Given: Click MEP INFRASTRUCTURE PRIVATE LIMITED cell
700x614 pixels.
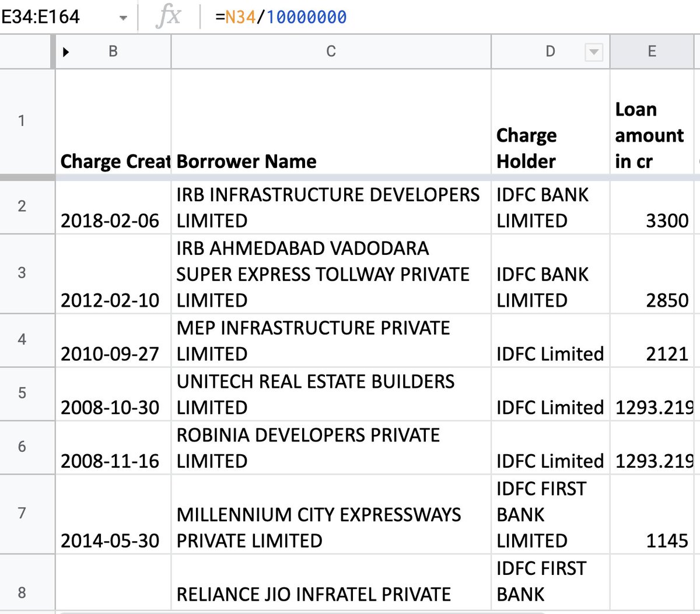Looking at the screenshot, I should point(331,341).
